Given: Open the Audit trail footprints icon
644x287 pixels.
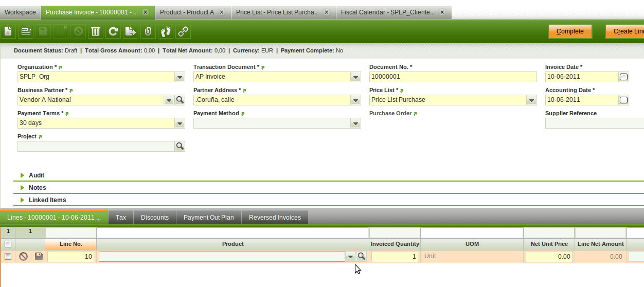Looking at the screenshot, I should click(166, 32).
